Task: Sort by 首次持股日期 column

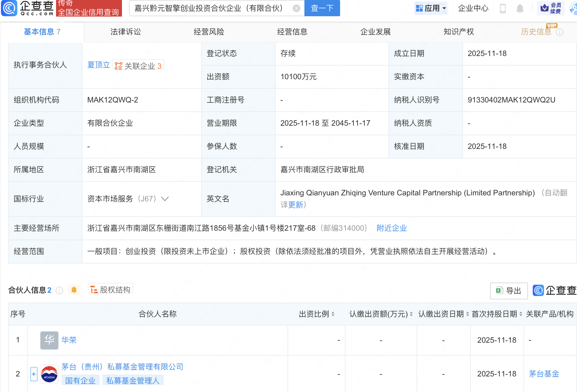Action: 521,314
